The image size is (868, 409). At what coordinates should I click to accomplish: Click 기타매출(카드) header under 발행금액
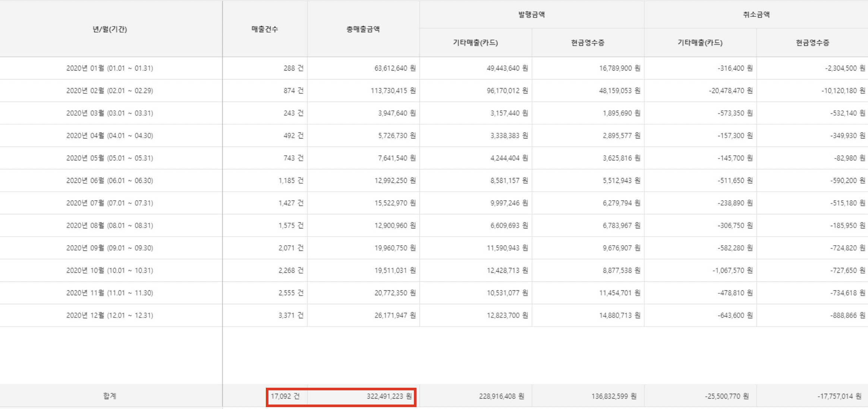pyautogui.click(x=475, y=43)
